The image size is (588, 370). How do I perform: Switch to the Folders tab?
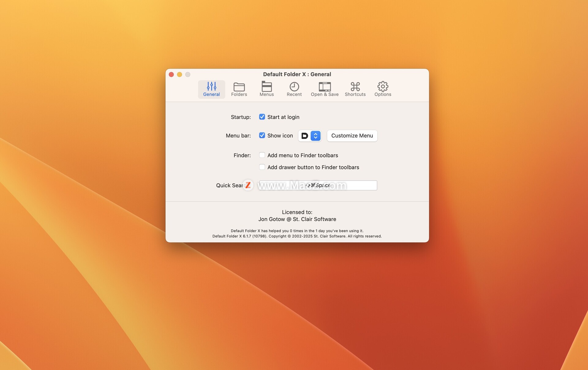pos(239,89)
